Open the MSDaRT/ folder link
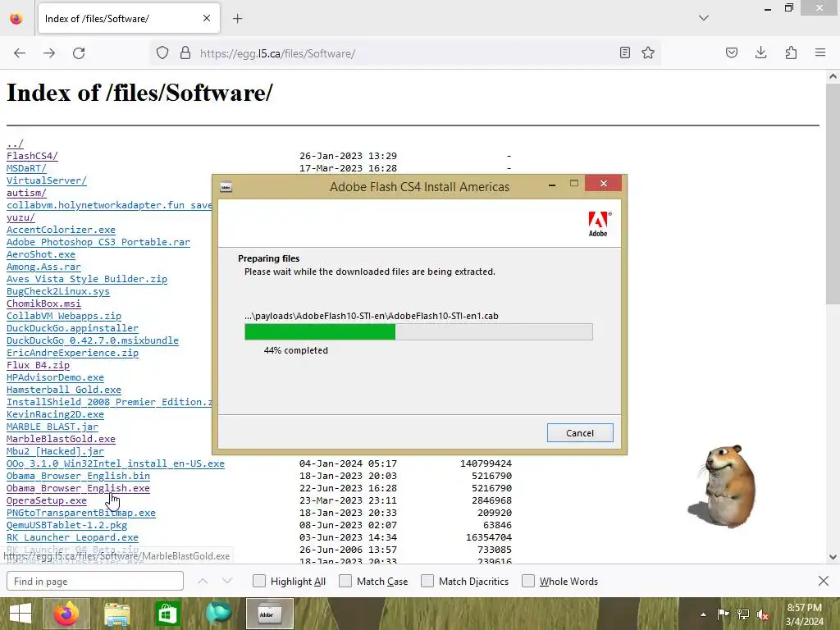840x630 pixels. pyautogui.click(x=26, y=168)
